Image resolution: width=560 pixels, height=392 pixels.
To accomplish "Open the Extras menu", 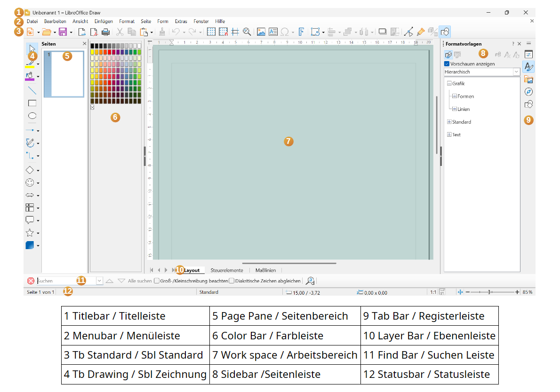I will pos(181,22).
